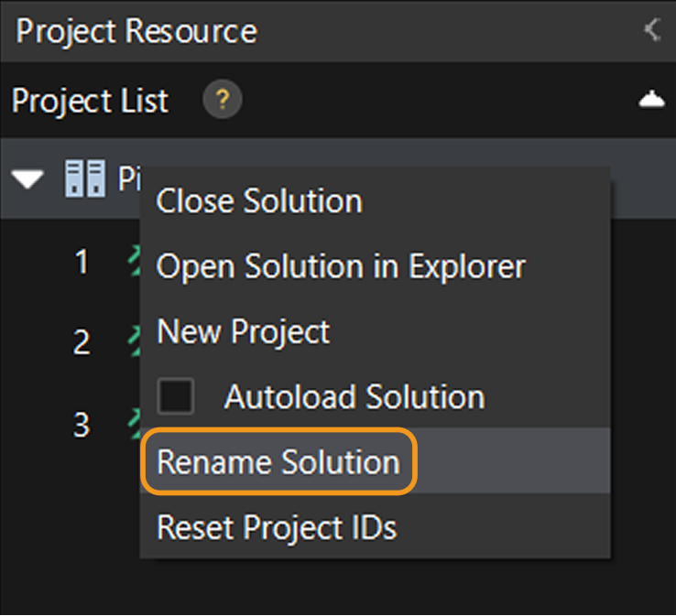Choose Close Solution from the context menu
The image size is (676, 616).
259,201
